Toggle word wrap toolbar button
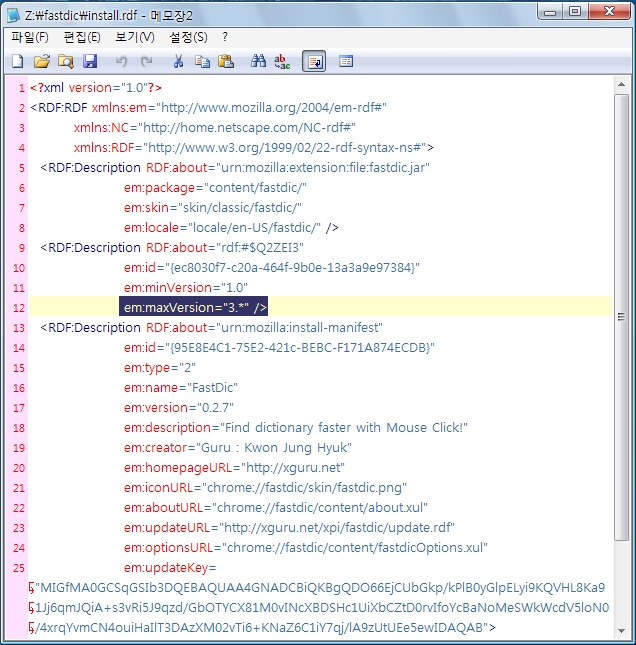The height and width of the screenshot is (645, 636). click(x=314, y=61)
